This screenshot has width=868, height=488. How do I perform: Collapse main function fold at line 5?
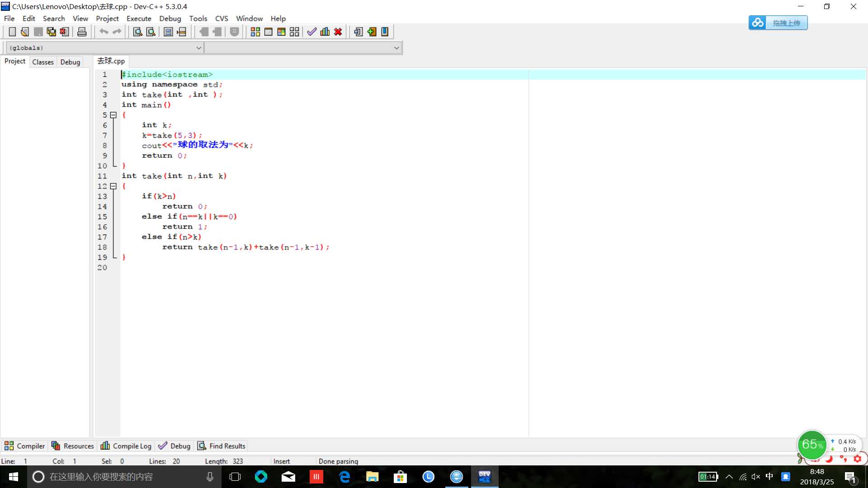coord(113,115)
